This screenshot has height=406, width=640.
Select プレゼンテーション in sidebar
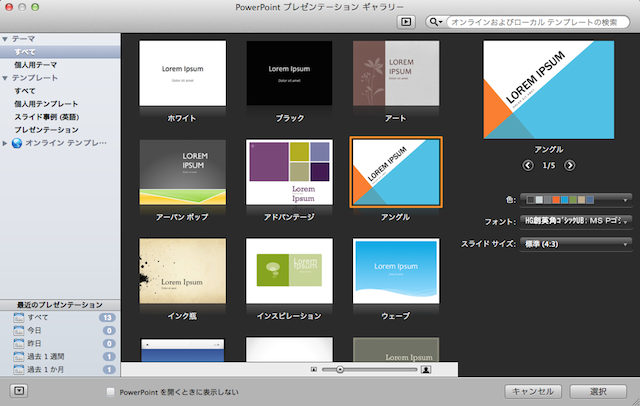tap(60, 130)
